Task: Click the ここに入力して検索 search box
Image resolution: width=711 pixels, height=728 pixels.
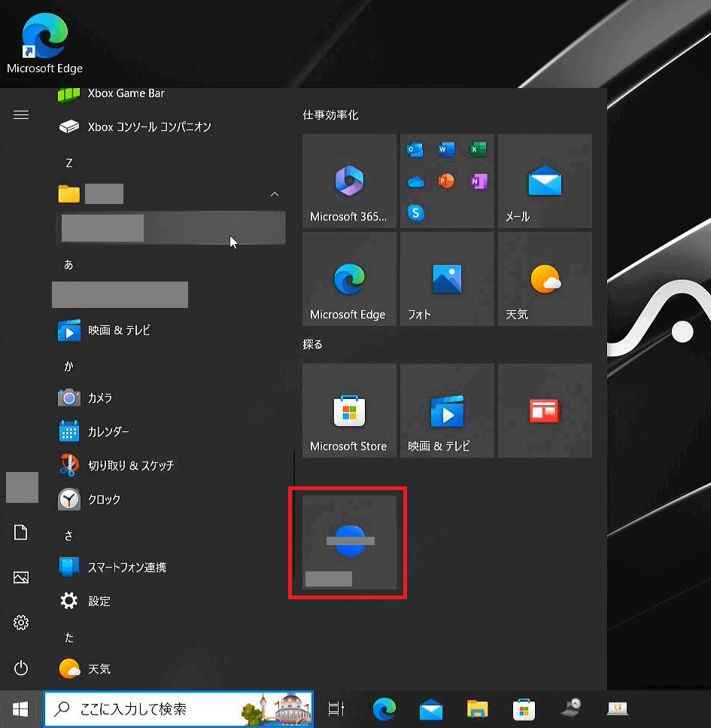Action: pos(178,709)
